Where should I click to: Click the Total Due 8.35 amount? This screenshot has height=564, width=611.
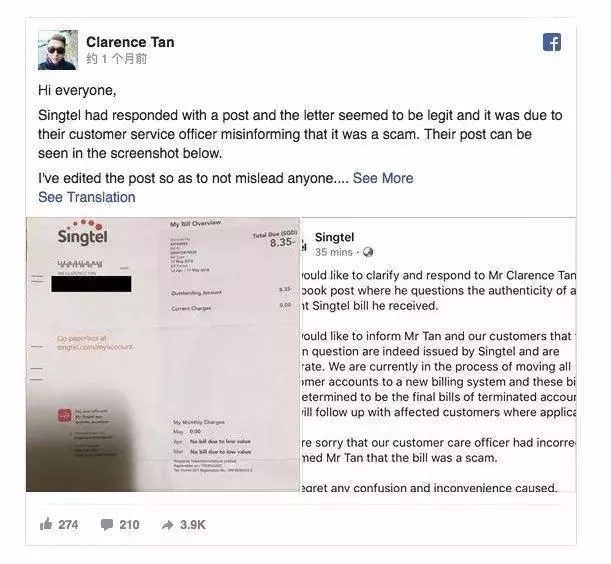coord(281,242)
